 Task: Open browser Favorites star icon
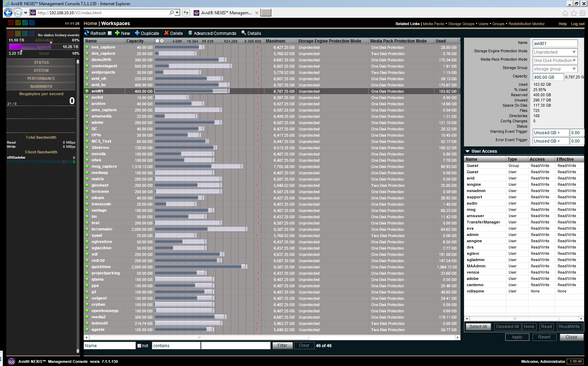coord(574,13)
